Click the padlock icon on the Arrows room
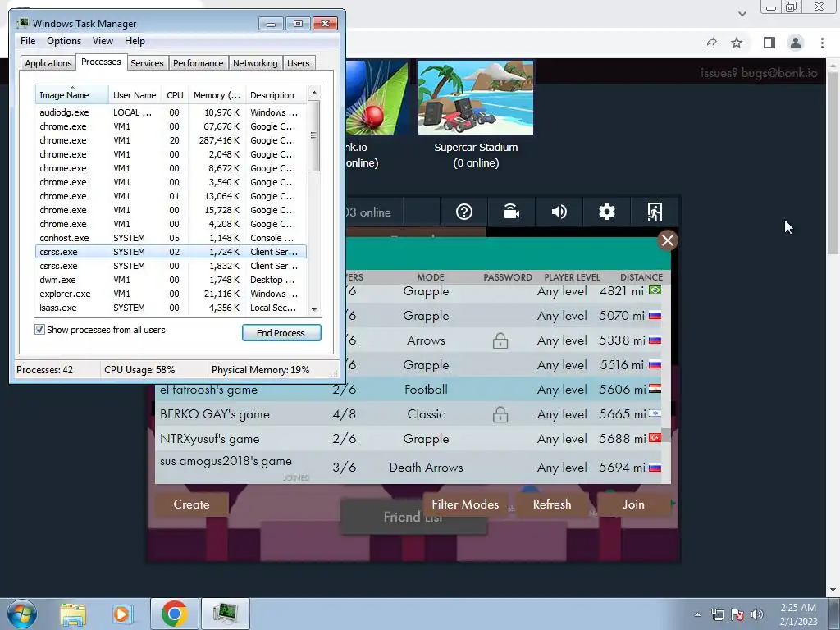This screenshot has height=630, width=840. click(x=500, y=340)
